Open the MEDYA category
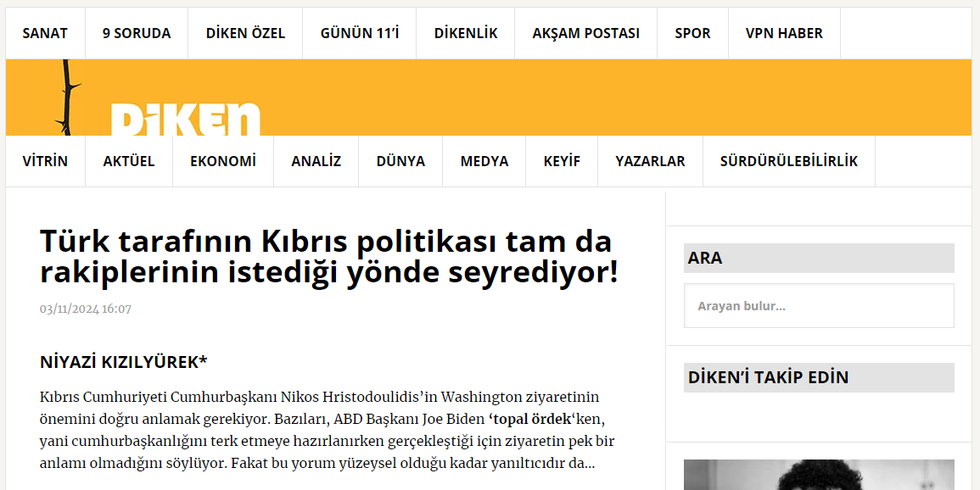Screen dimensions: 980x490 [x=484, y=161]
